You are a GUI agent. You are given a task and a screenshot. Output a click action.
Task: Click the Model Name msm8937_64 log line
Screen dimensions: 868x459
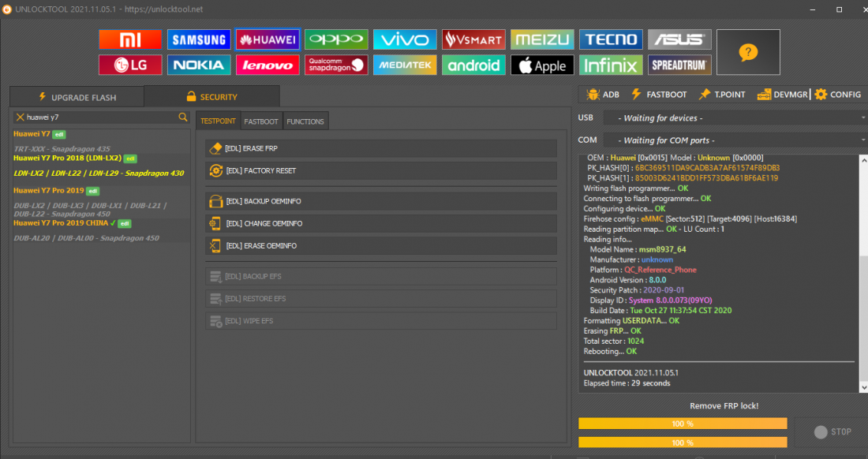coord(638,249)
